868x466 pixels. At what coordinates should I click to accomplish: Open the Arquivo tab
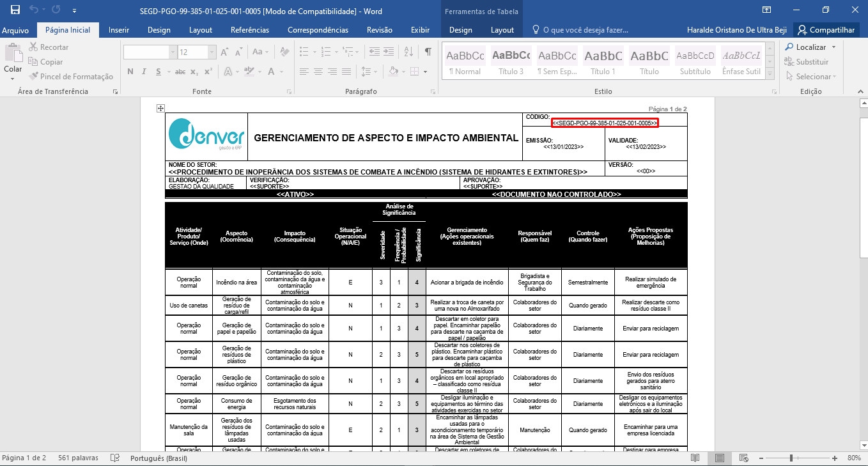tap(15, 30)
